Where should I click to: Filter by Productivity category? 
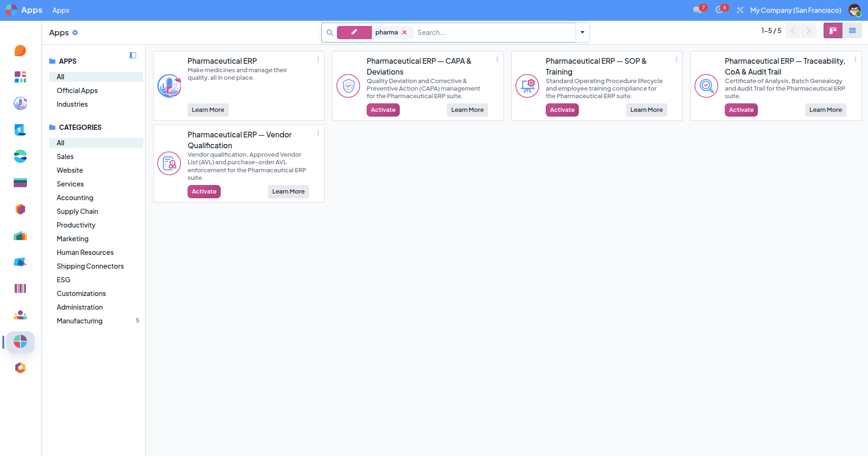(x=96, y=225)
